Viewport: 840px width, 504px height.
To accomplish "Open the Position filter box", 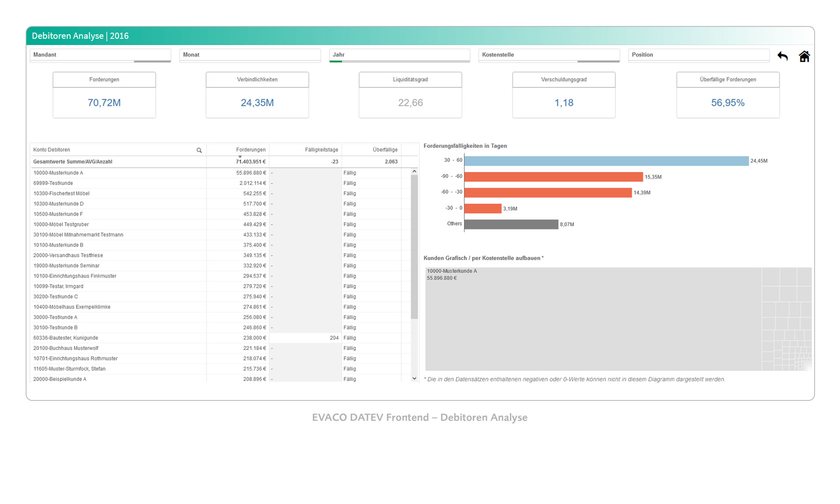I will 699,55.
